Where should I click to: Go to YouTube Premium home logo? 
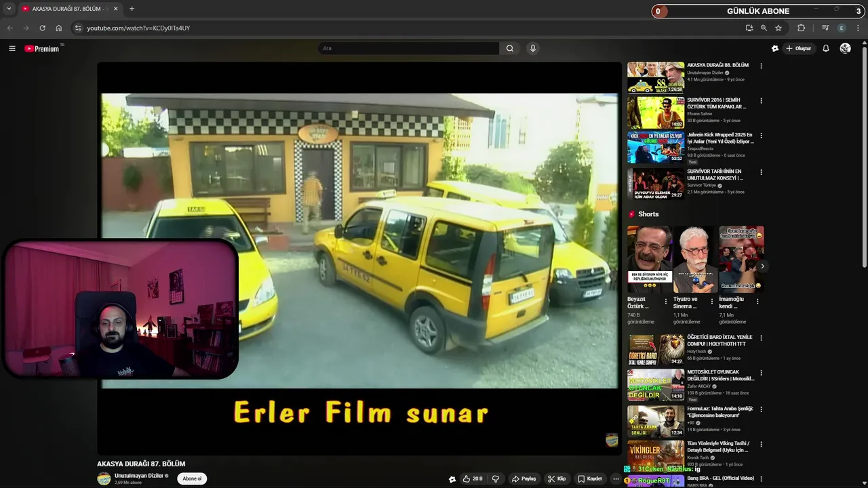(43, 48)
